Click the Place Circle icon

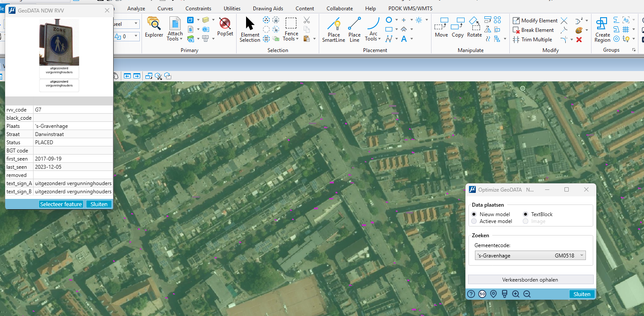(389, 20)
